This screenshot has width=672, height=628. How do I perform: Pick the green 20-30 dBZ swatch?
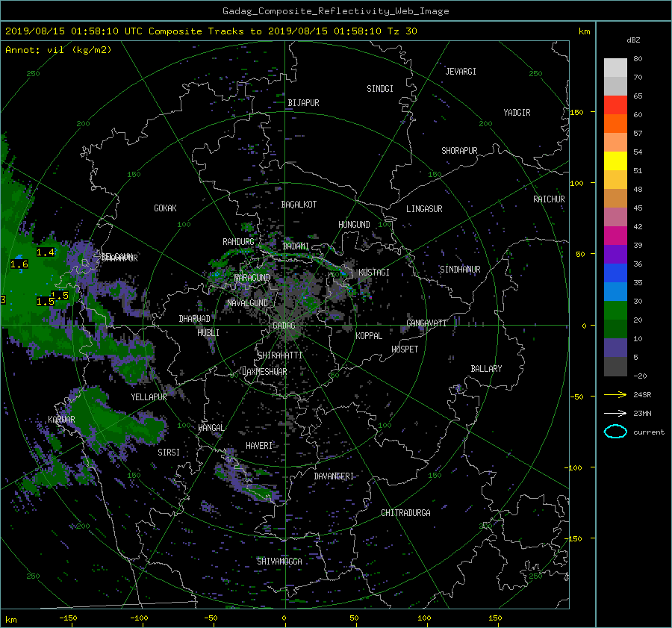coord(615,310)
